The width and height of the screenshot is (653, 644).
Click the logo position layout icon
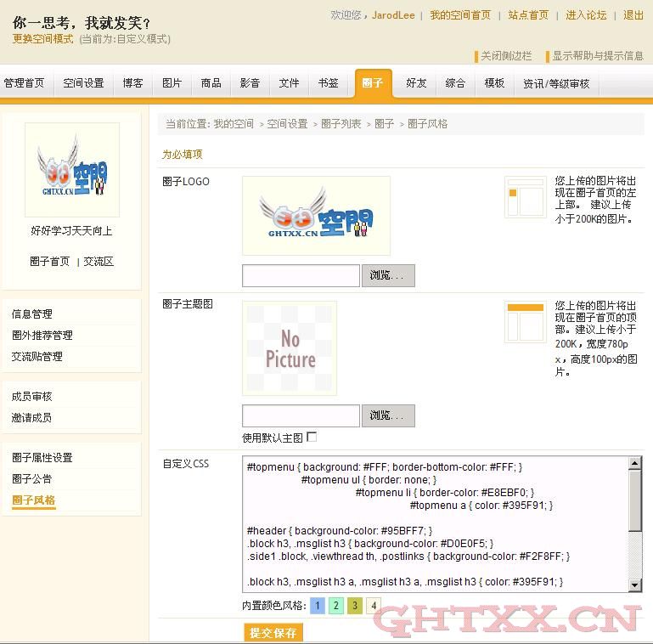pyautogui.click(x=525, y=197)
